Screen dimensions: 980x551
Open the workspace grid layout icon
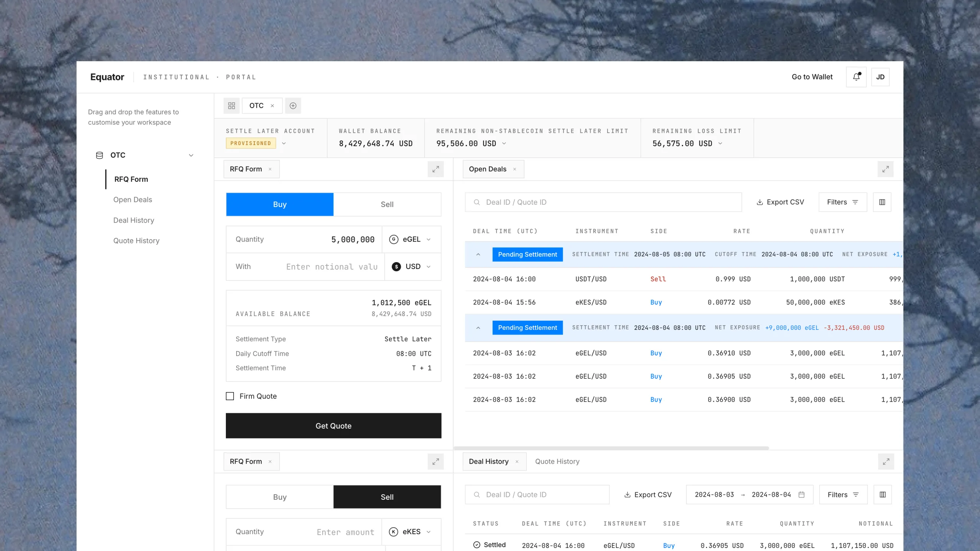[232, 106]
